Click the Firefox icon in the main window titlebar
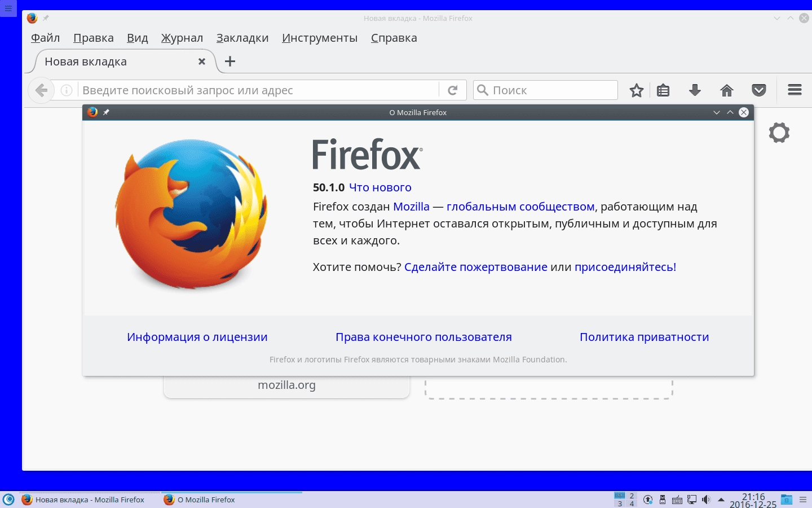 [32, 18]
